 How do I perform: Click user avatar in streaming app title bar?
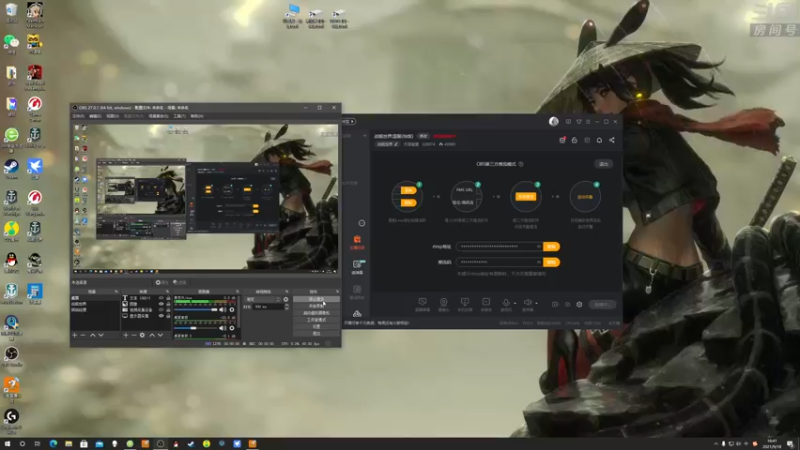pyautogui.click(x=554, y=121)
